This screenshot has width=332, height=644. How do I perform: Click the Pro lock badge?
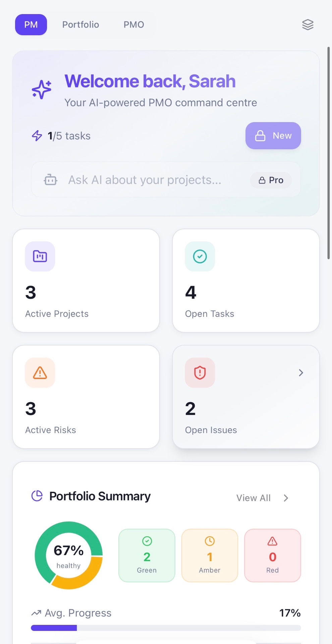[x=271, y=180]
